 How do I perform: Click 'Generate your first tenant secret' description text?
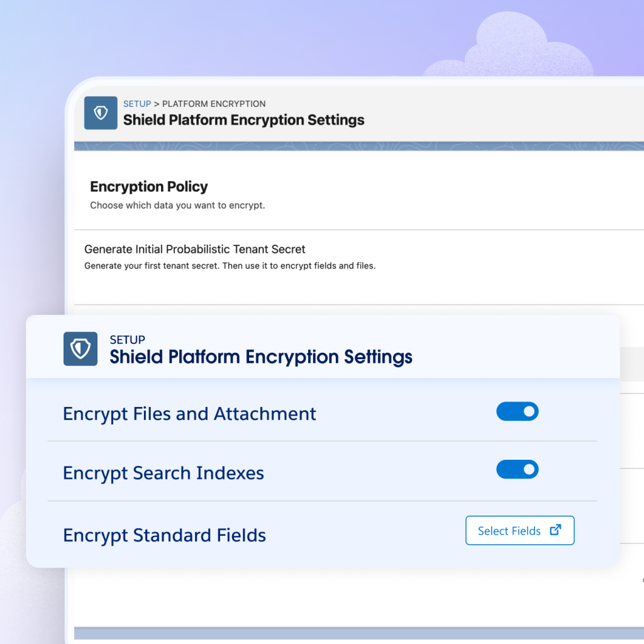click(230, 266)
